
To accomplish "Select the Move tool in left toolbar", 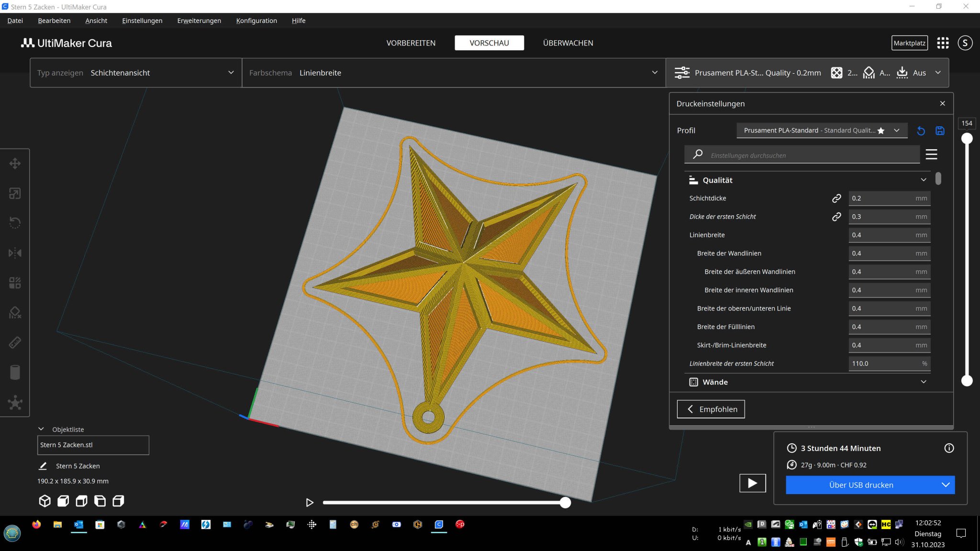I will pos(15,164).
